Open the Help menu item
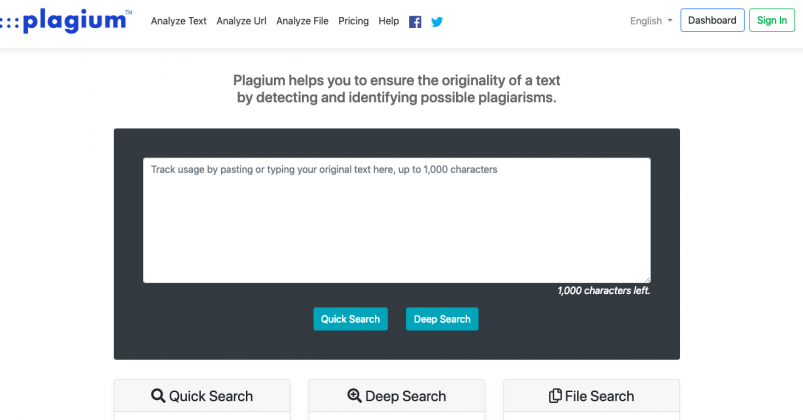 (389, 21)
